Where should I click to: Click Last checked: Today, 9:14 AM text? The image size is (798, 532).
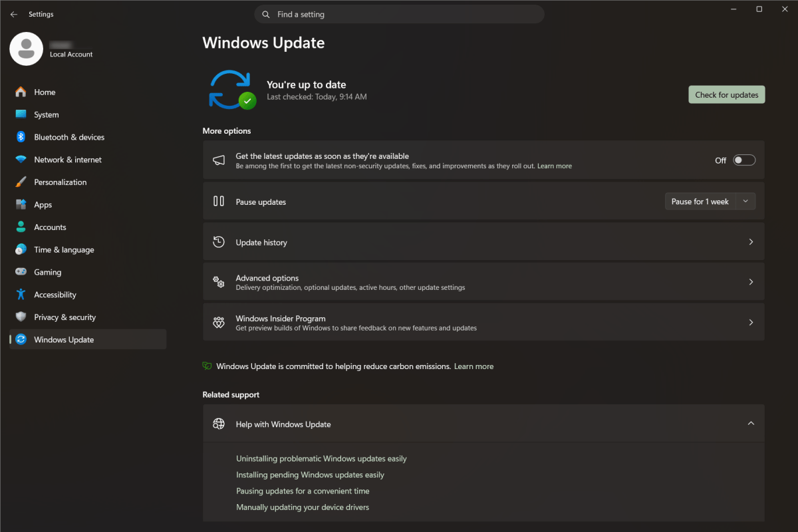[317, 97]
